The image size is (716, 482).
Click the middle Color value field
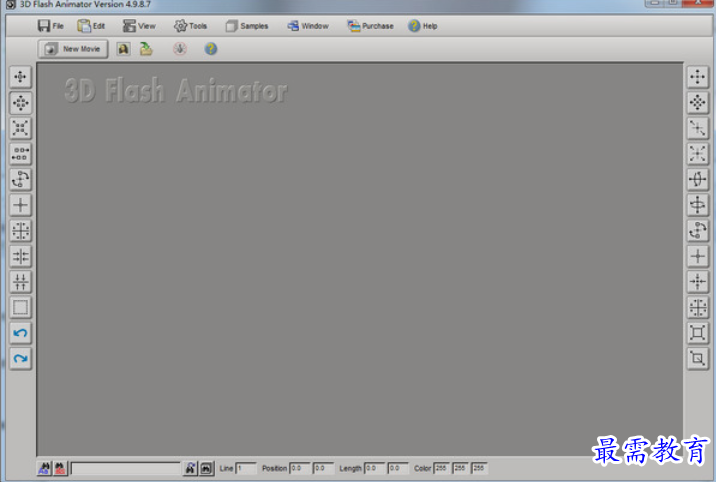coord(460,468)
